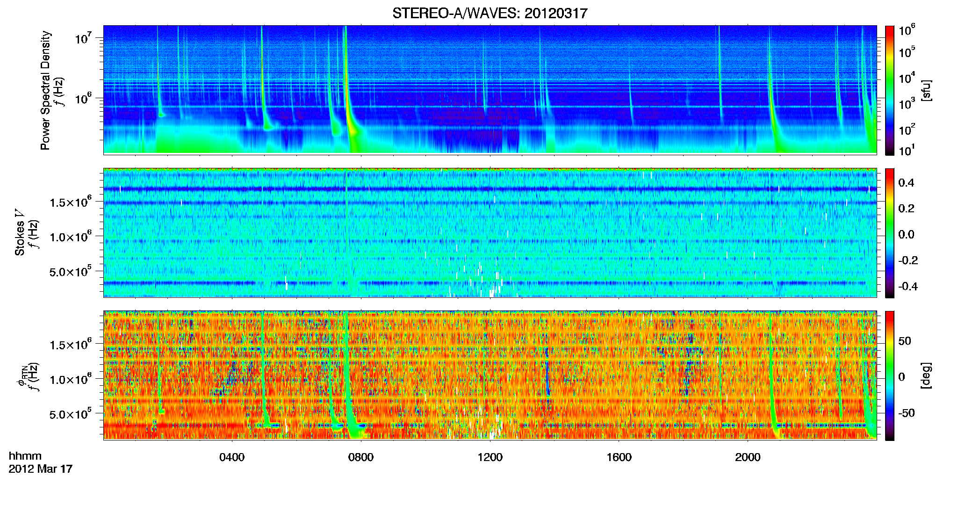Click the Stokes V color bar

tap(890, 233)
